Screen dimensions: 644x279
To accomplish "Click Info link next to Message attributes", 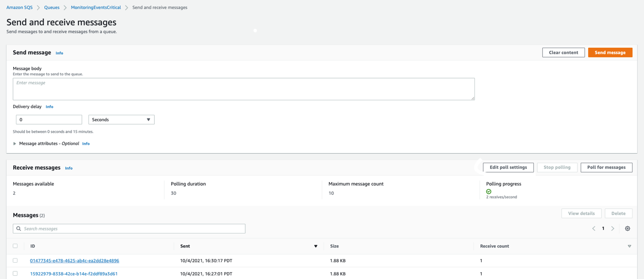I will coord(86,144).
